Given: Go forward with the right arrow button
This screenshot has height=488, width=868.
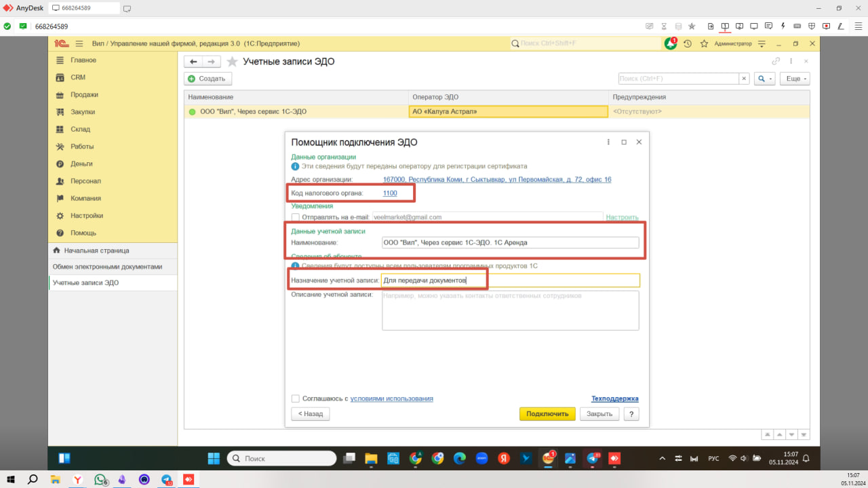Looking at the screenshot, I should point(211,62).
